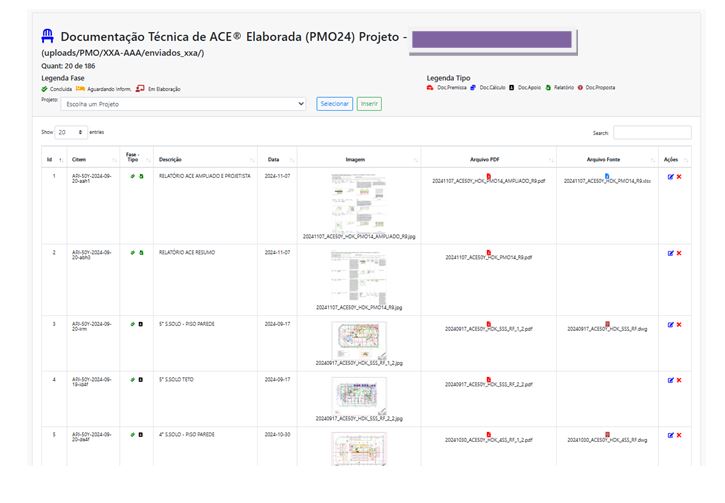Click the 5SS_RF_2_2.pdf file icon
The width and height of the screenshot is (725, 503).
[488, 379]
